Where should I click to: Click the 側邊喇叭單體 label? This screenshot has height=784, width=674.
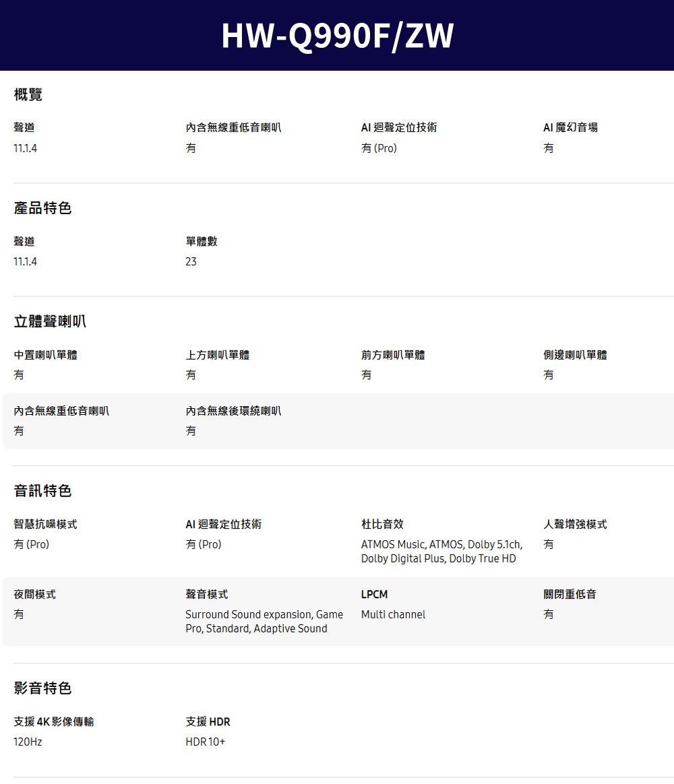pos(575,355)
